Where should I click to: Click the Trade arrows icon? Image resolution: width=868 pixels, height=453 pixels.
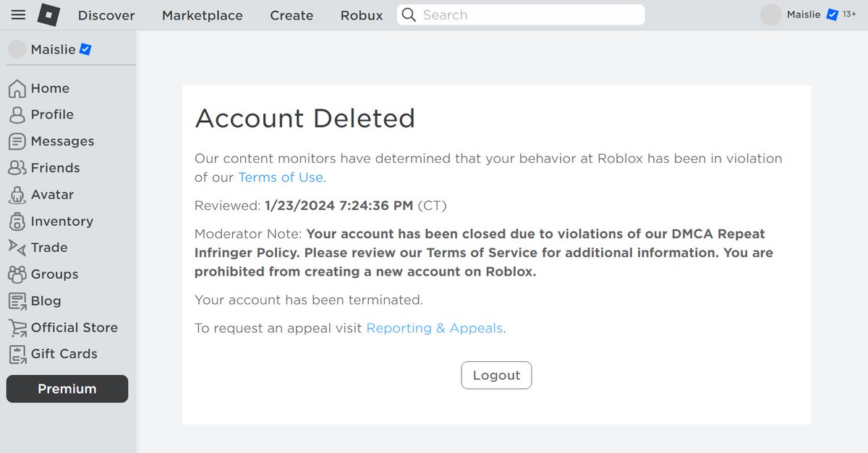click(x=17, y=247)
